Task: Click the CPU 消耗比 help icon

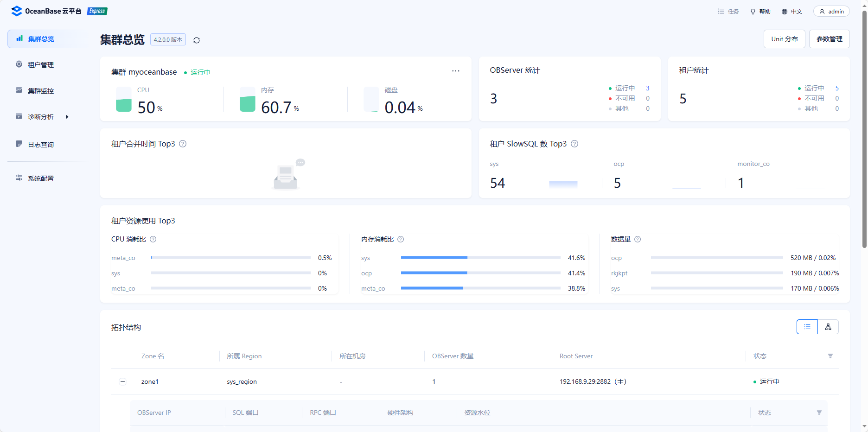Action: pos(153,239)
